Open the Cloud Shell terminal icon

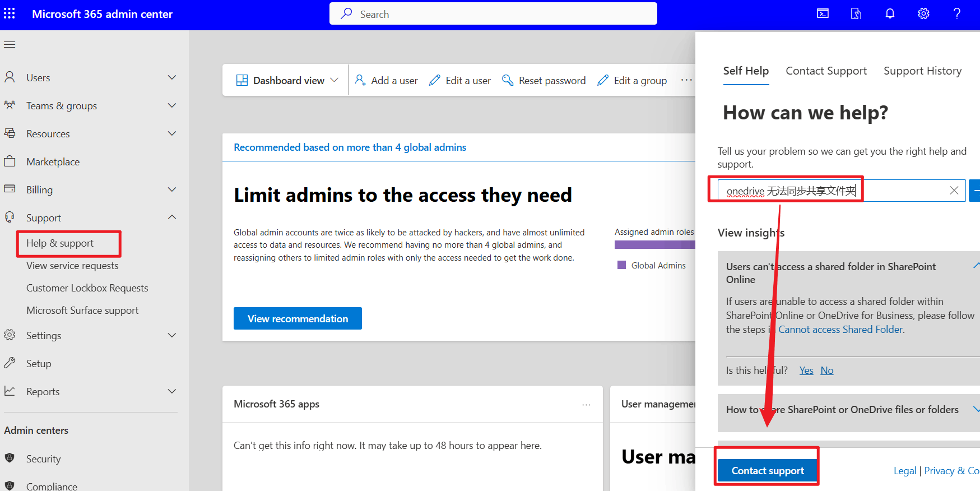(823, 13)
